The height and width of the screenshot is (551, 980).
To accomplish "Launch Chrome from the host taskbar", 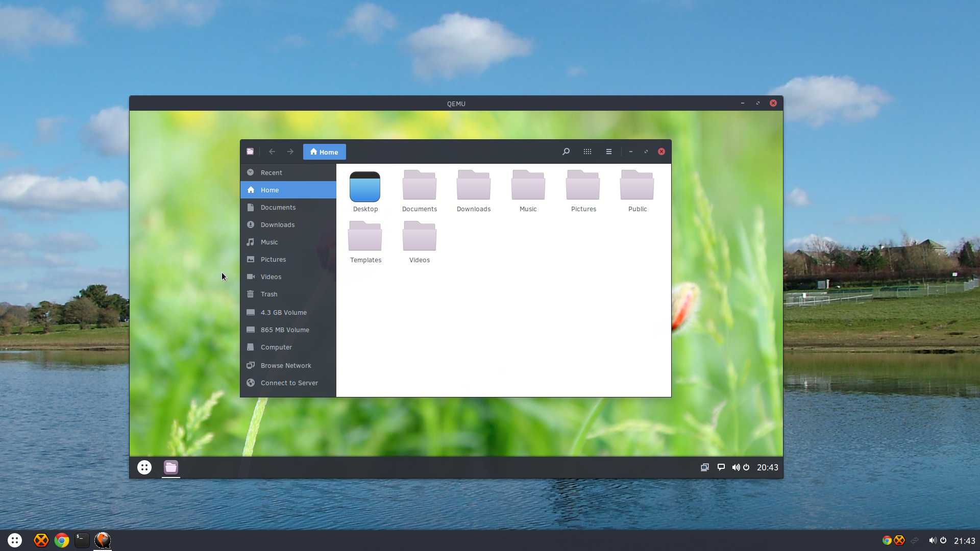I will (x=62, y=540).
